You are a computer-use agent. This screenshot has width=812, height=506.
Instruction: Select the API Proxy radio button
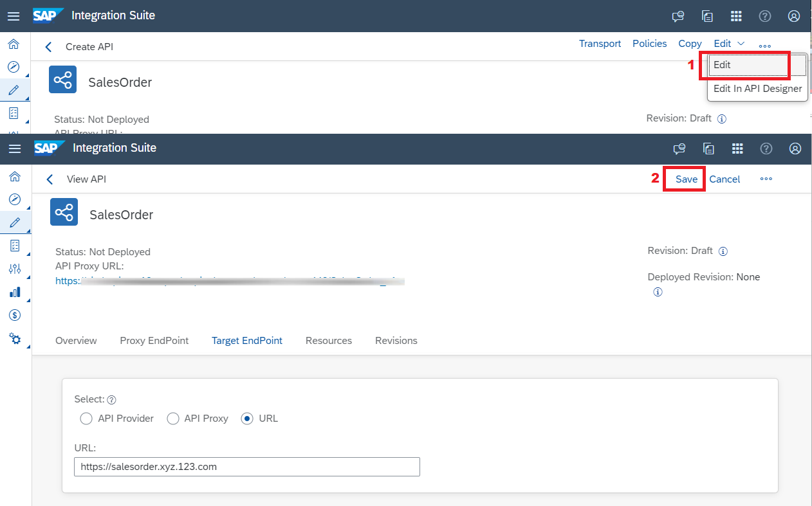(x=172, y=419)
